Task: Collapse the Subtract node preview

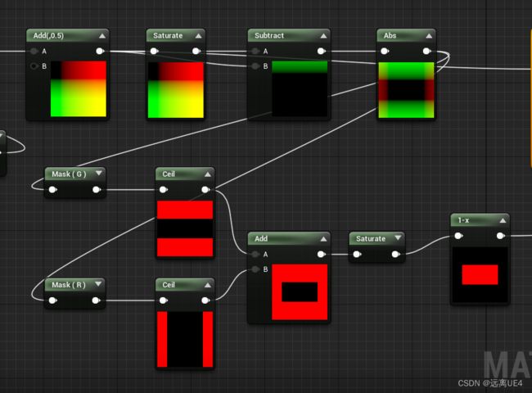Action: click(323, 36)
